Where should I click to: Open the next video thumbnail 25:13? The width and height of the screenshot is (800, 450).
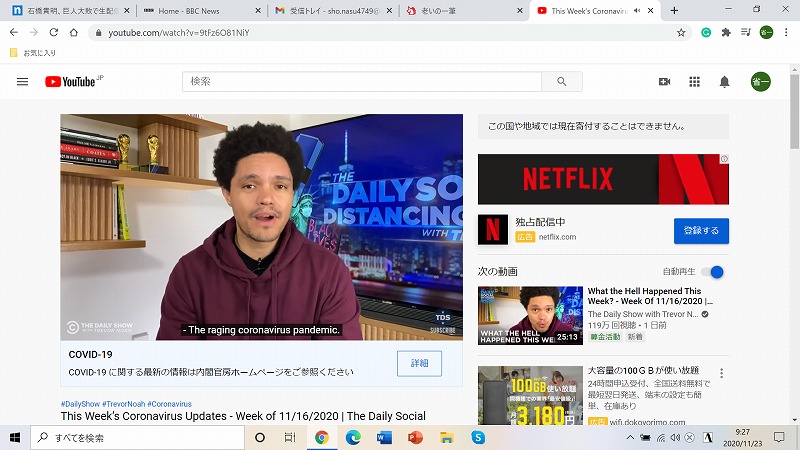pos(530,315)
